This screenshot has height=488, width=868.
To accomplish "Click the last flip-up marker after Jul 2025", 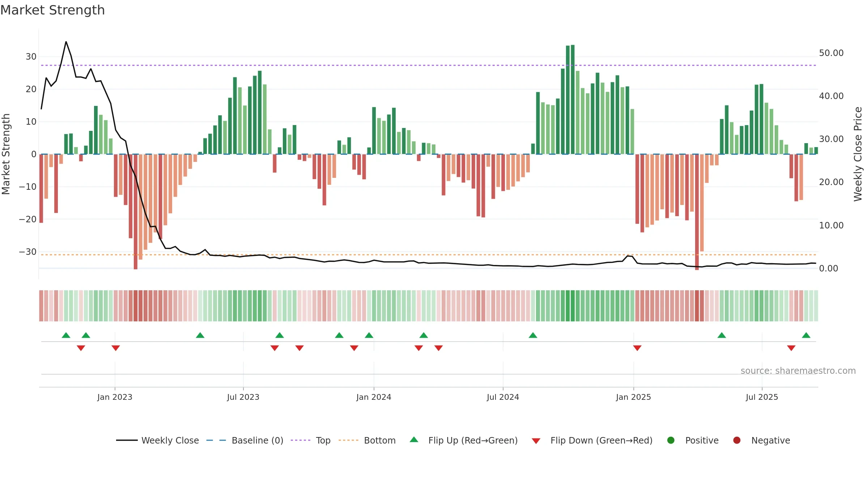I will (x=806, y=335).
